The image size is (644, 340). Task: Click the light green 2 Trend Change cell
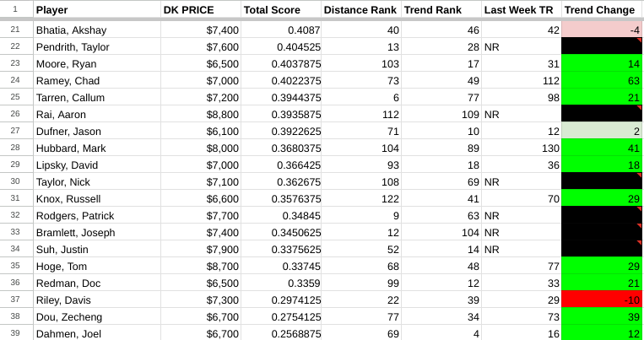[602, 131]
